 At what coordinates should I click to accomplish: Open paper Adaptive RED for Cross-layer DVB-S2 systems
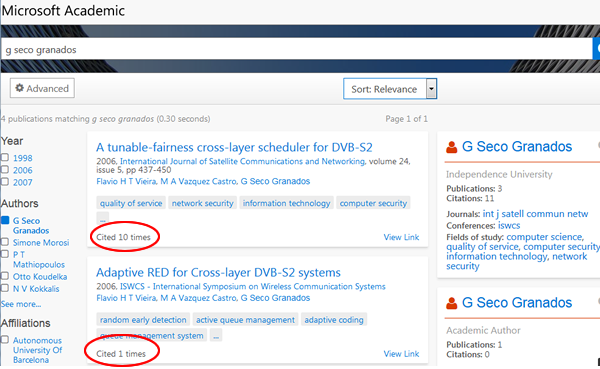[218, 273]
